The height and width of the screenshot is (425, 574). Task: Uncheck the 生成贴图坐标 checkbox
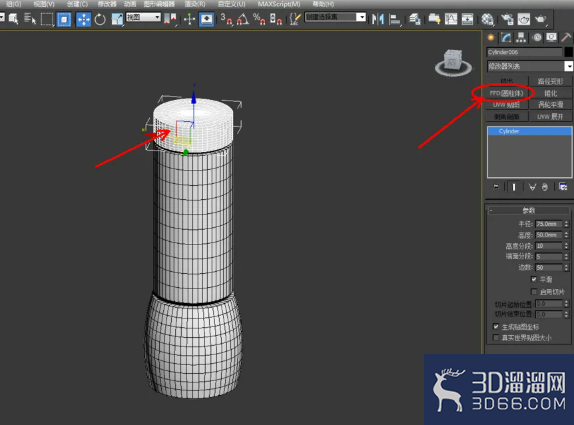496,327
